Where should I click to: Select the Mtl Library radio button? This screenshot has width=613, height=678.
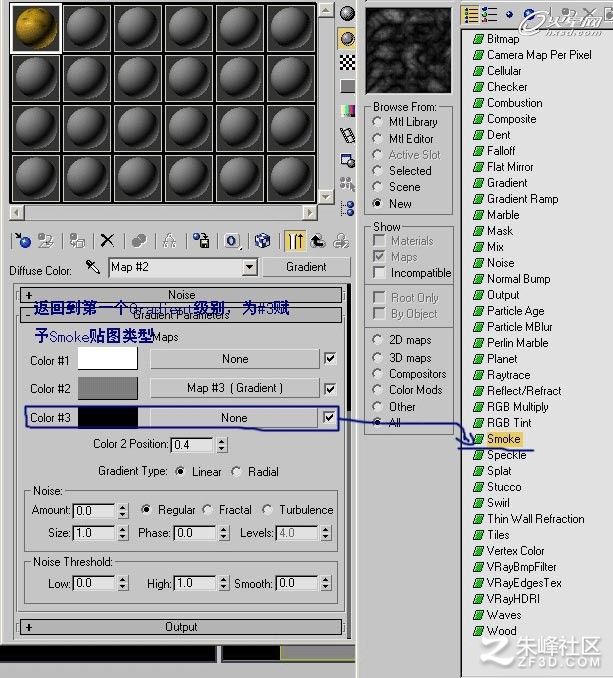coord(377,122)
